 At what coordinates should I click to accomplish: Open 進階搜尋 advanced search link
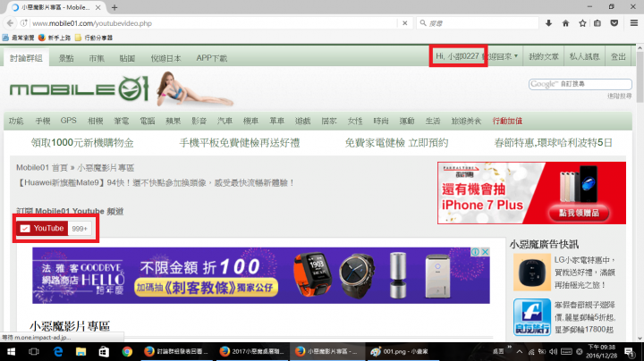(x=619, y=96)
